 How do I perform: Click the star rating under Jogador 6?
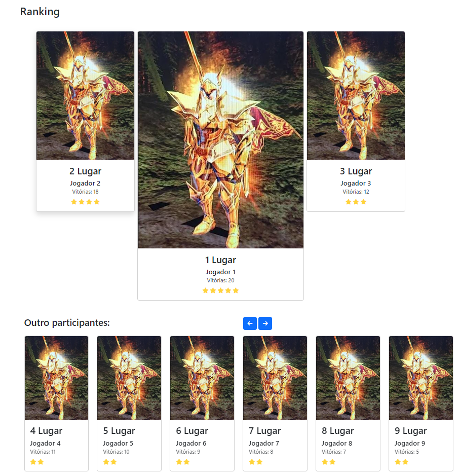pyautogui.click(x=183, y=462)
